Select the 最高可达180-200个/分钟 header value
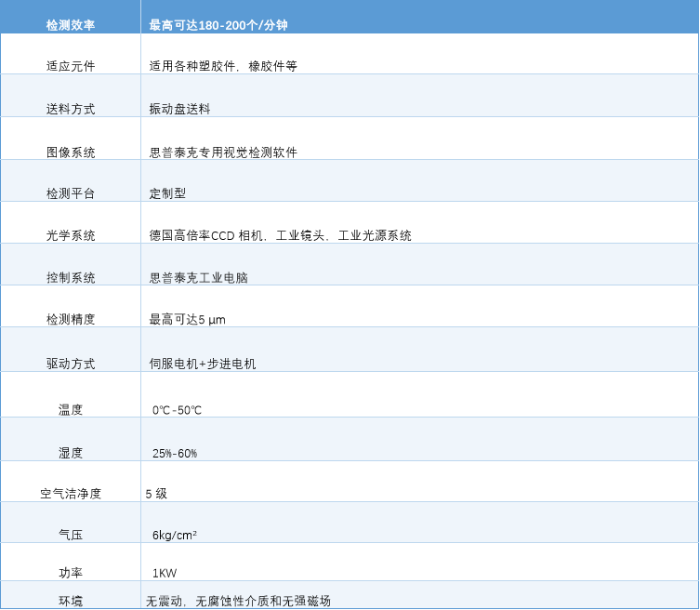 coord(218,25)
